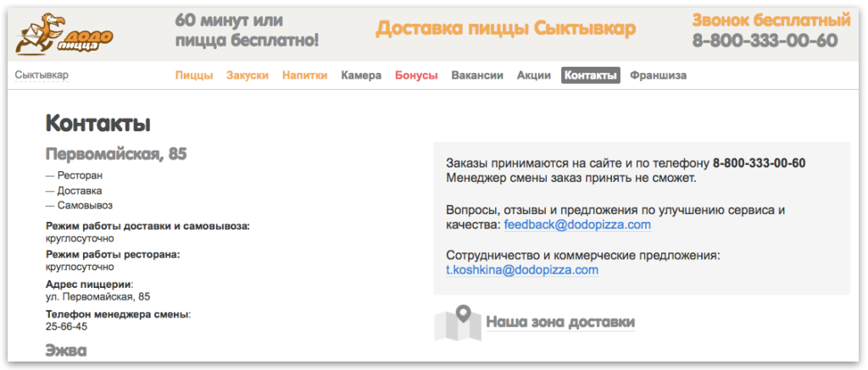Click the feedback@dodopizza.com email link
The width and height of the screenshot is (868, 370).
point(577,225)
